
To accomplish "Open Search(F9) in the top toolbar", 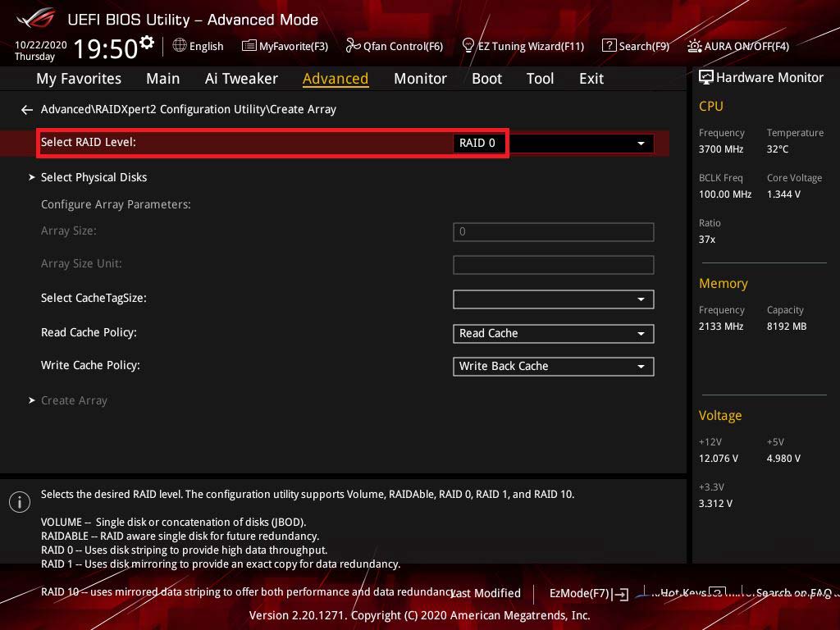I will 636,46.
